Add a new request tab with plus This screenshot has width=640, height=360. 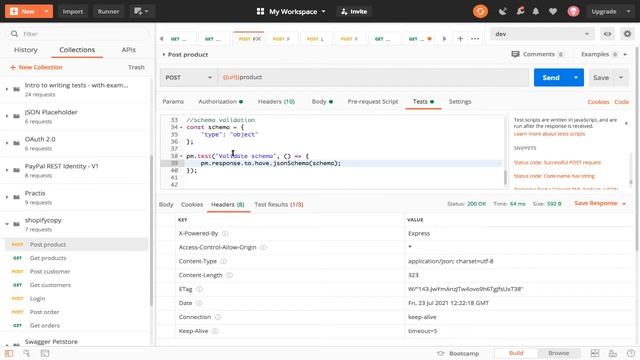[460, 39]
